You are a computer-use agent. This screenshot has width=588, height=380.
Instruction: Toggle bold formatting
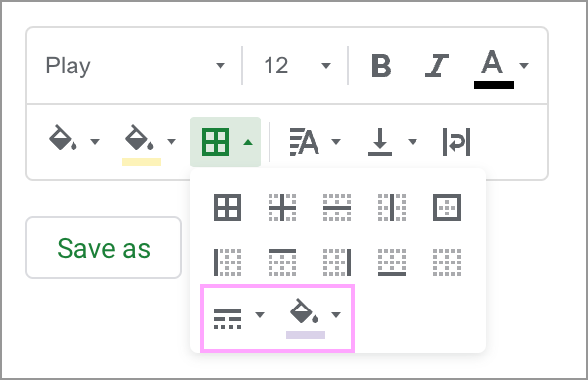[381, 66]
